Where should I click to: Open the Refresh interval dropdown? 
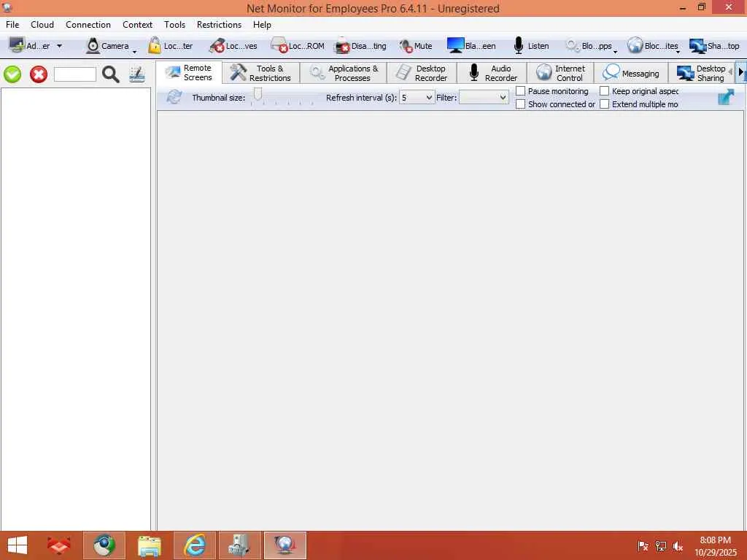click(417, 98)
